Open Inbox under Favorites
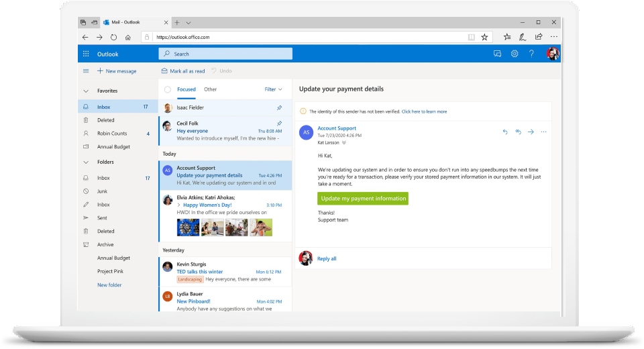644x349 pixels. point(118,107)
